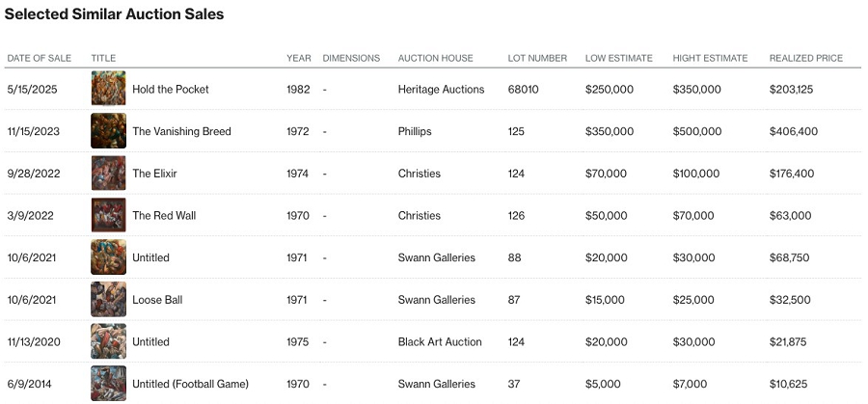Select The Red Wall thumbnail

click(108, 215)
